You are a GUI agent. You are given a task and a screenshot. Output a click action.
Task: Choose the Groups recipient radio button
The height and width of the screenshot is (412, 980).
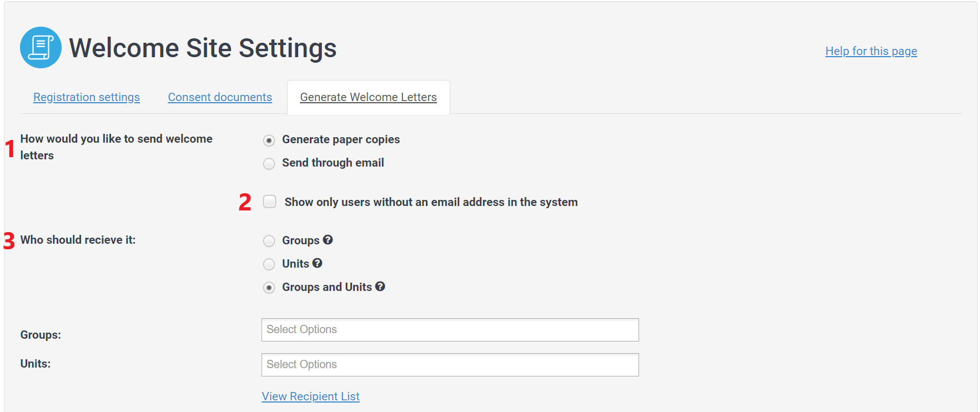[x=269, y=241]
